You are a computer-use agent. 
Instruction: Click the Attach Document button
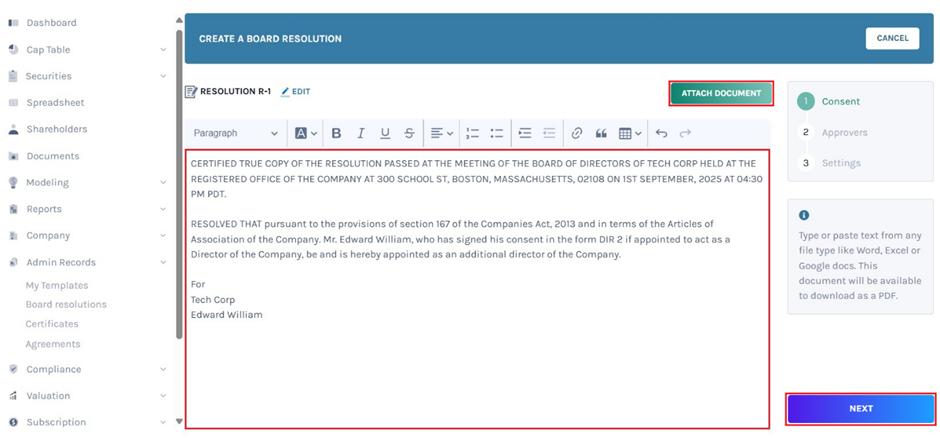point(721,93)
